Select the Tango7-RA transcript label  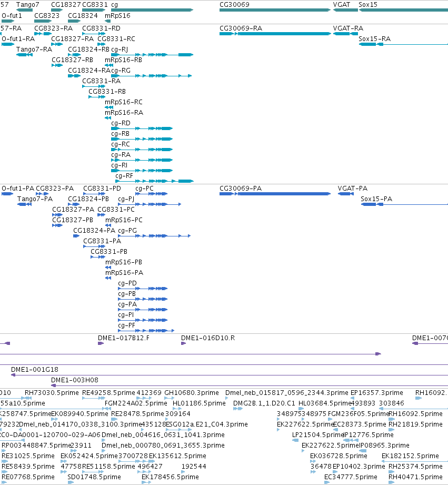coord(34,49)
